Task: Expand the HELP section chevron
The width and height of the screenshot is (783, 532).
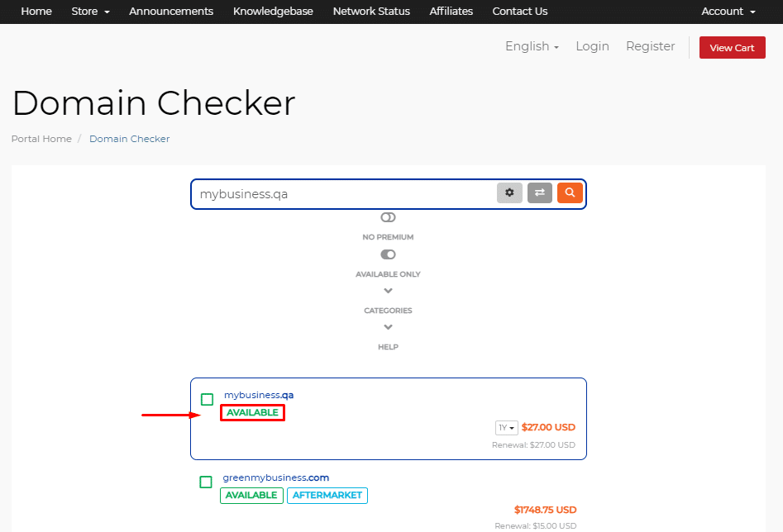Action: [x=388, y=326]
